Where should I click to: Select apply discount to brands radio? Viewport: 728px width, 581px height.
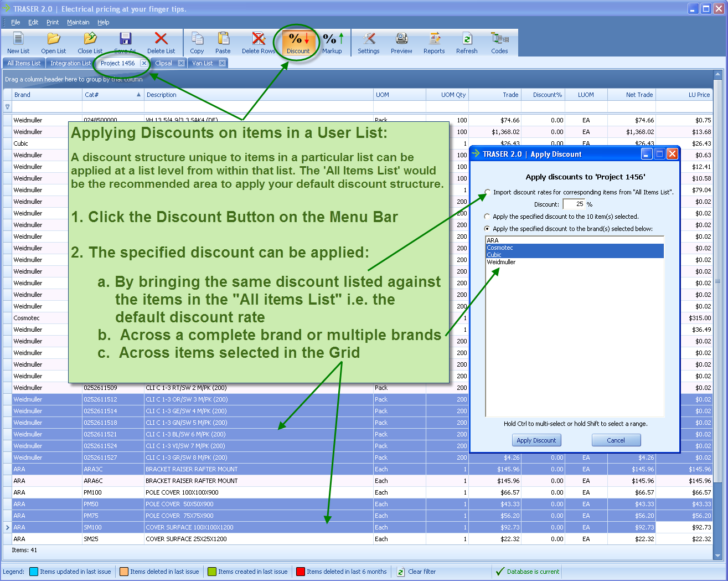click(x=487, y=229)
